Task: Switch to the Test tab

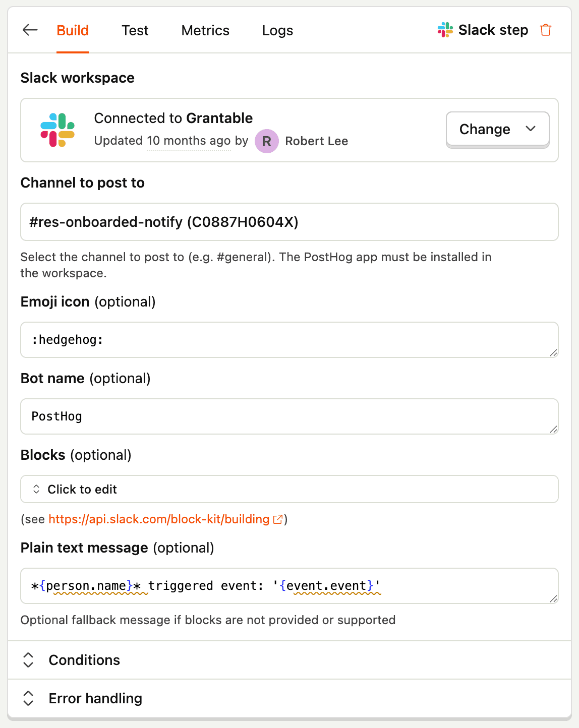Action: click(x=135, y=30)
